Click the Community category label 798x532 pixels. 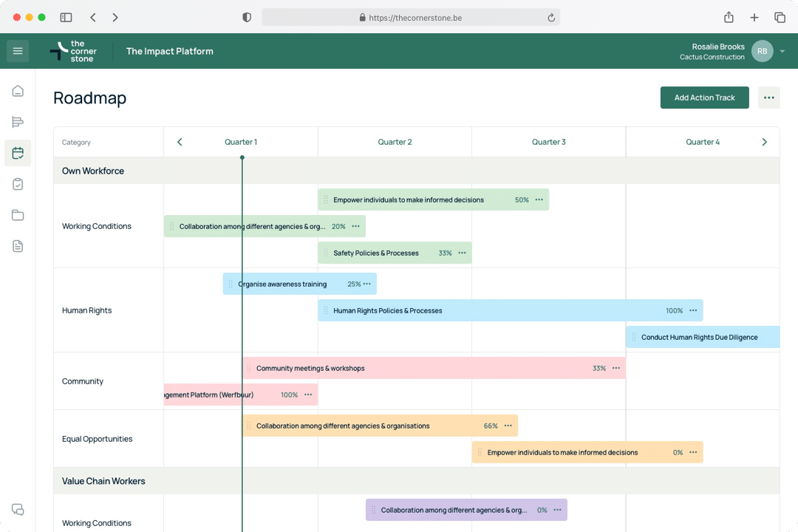(83, 381)
